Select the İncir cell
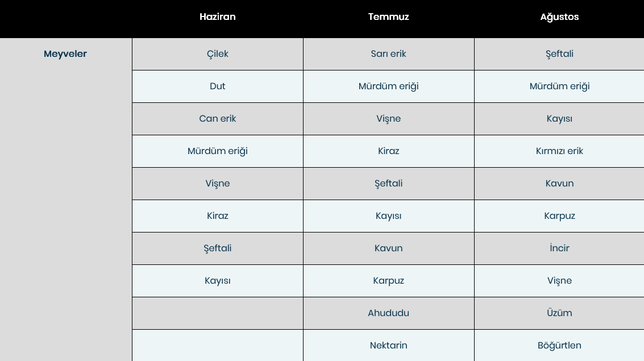The height and width of the screenshot is (361, 644). (x=559, y=248)
